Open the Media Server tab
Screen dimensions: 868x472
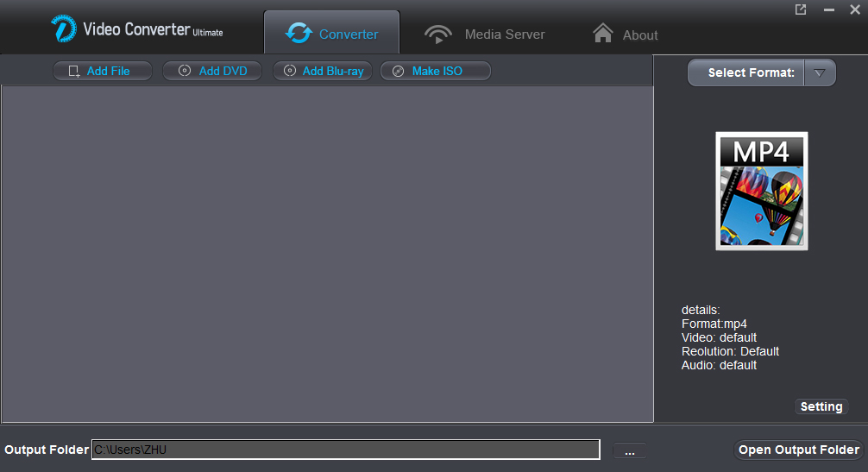click(x=484, y=35)
